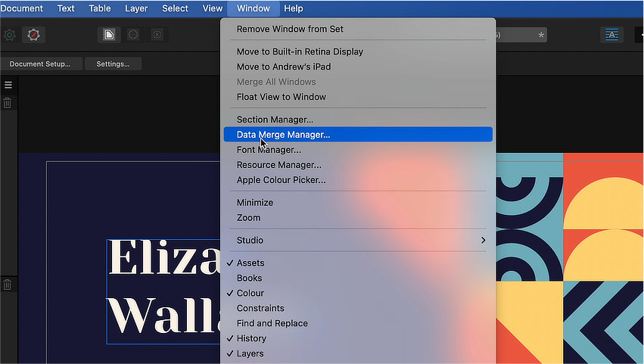Open Data Merge Manager
Screen dimensions: 644x364
pos(358,135)
